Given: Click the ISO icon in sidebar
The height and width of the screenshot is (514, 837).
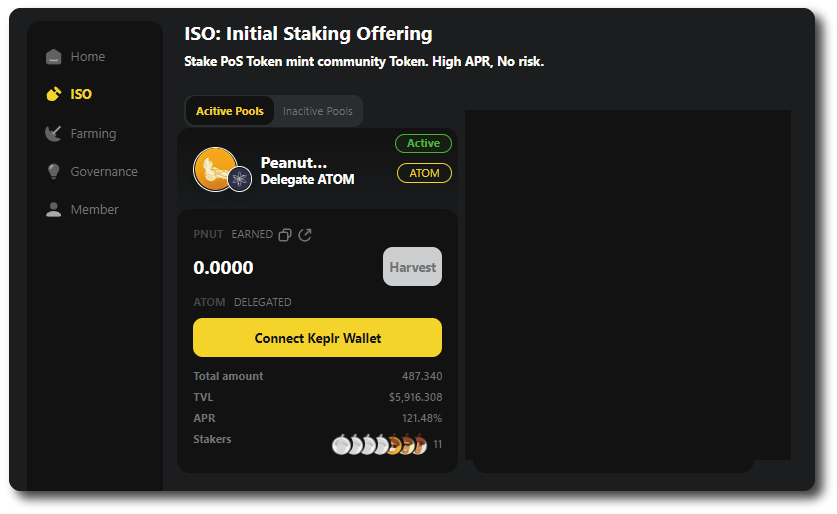Looking at the screenshot, I should [x=54, y=94].
